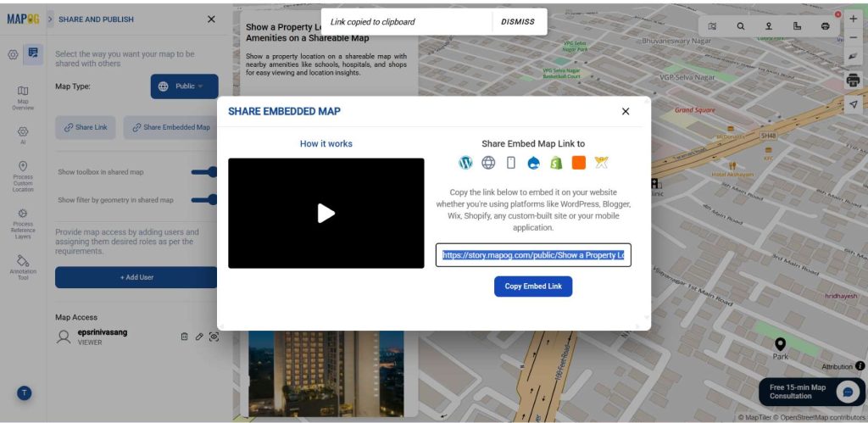Toggle Show filter by geometry switch
The height and width of the screenshot is (423, 868).
[205, 200]
